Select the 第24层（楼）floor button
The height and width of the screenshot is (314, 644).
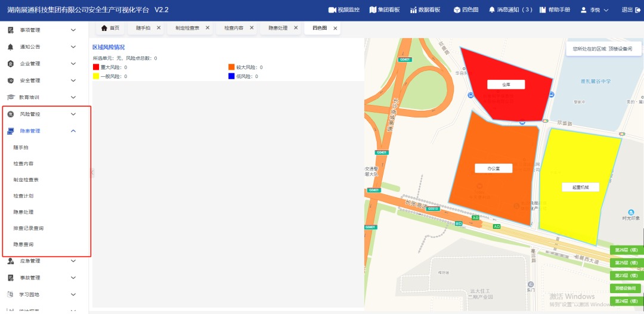[x=626, y=301]
